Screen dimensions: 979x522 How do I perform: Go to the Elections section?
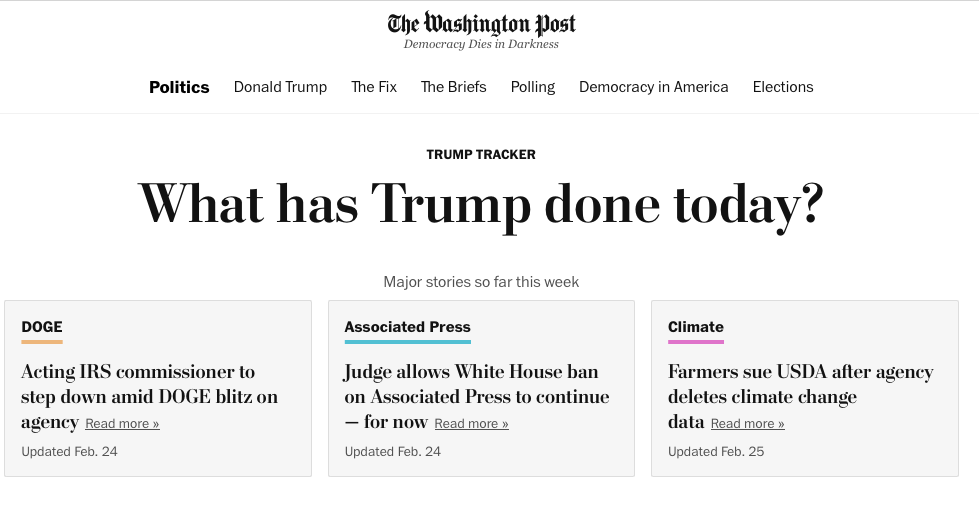782,87
